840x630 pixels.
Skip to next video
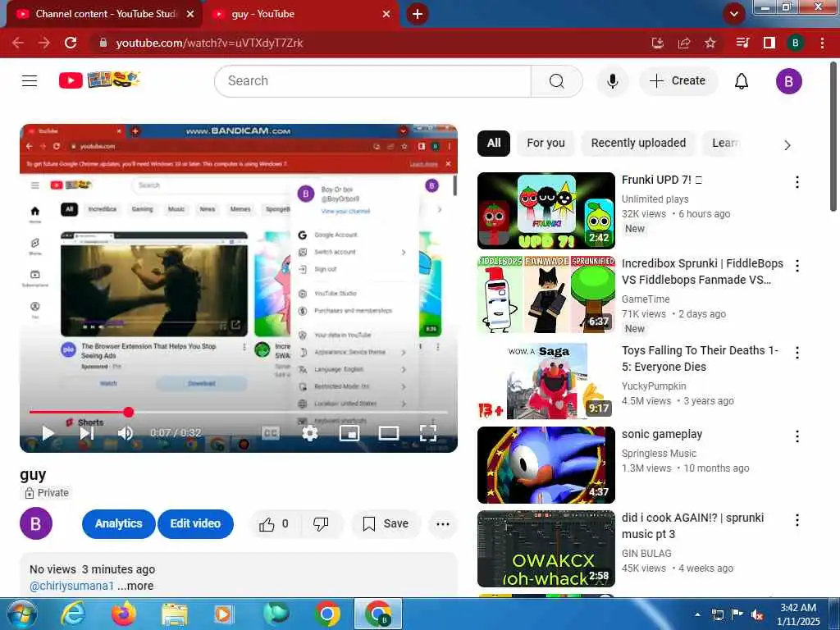[87, 433]
